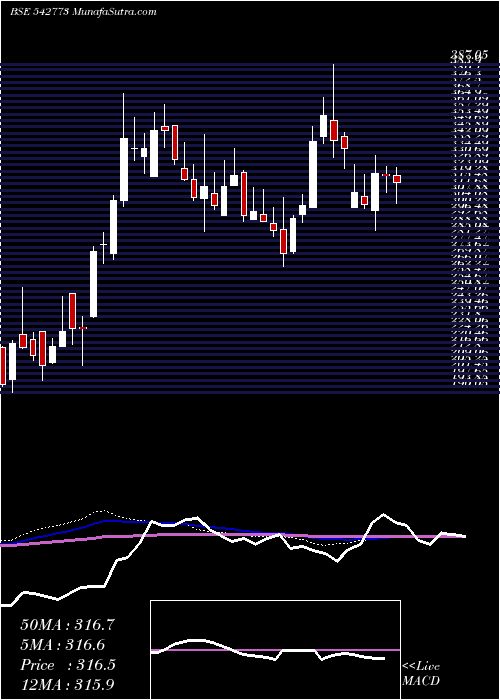Click the Price : 316.5 label
Screen dimensions: 500x700
click(68, 665)
